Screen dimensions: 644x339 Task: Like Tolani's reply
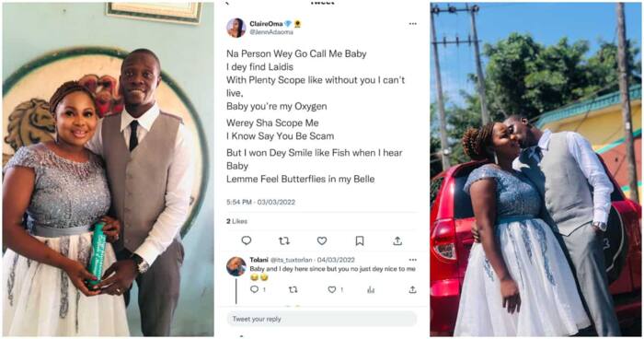pos(332,289)
